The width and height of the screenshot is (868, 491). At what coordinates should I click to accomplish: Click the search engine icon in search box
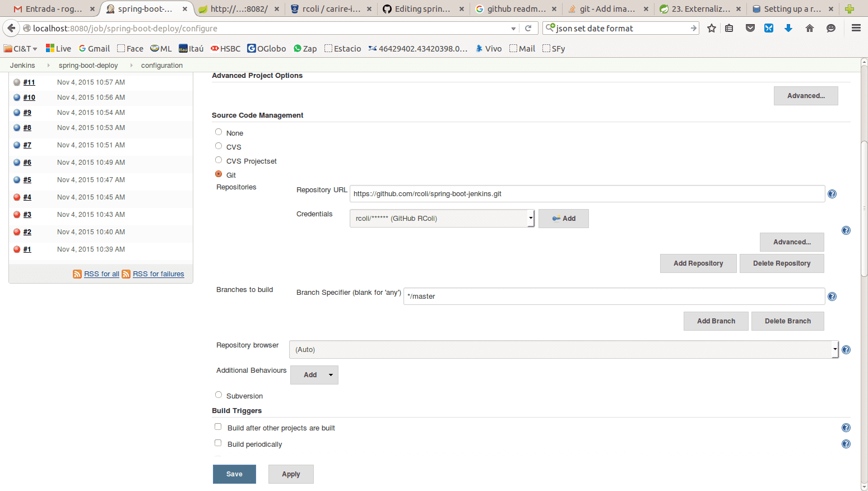550,27
